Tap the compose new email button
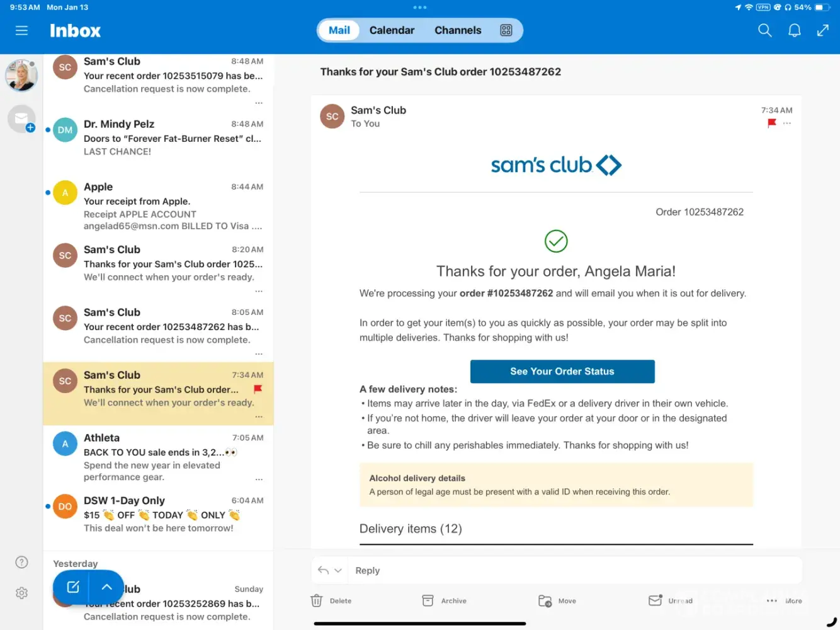 [x=72, y=587]
